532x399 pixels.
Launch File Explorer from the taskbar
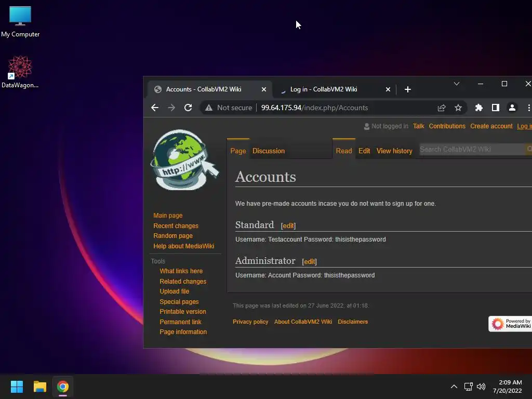[x=39, y=387]
